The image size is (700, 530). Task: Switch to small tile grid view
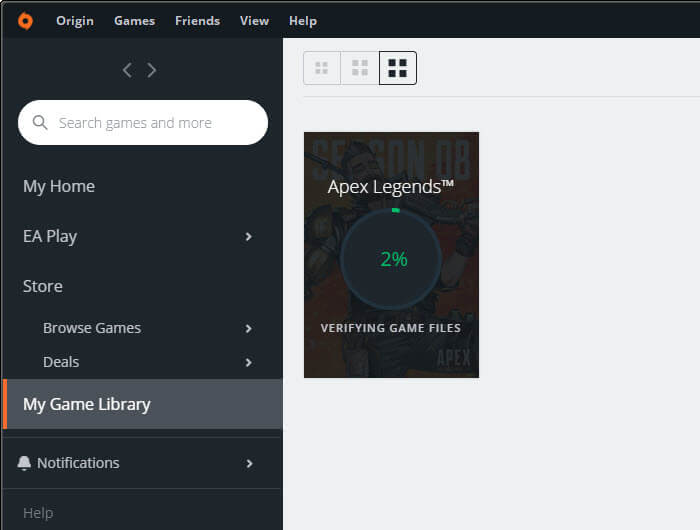(x=322, y=68)
